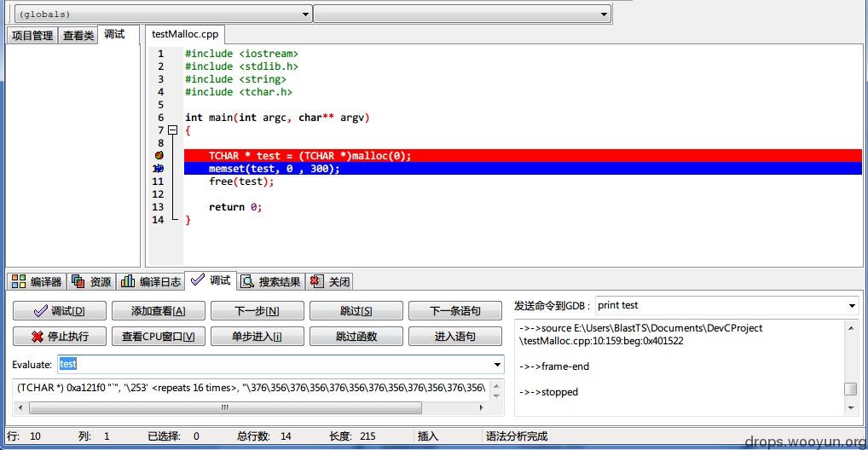Image resolution: width=868 pixels, height=450 pixels.
Task: Switch to the 项目管理 tab
Action: point(32,36)
